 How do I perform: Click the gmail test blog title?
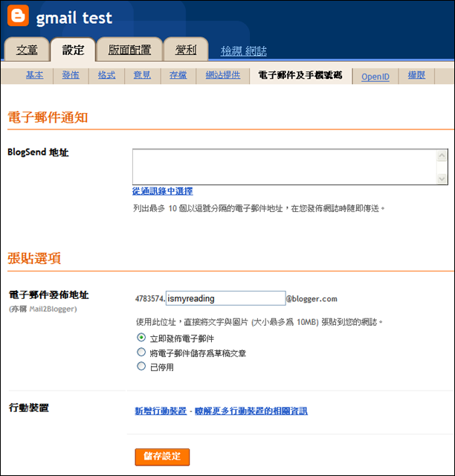(x=74, y=18)
